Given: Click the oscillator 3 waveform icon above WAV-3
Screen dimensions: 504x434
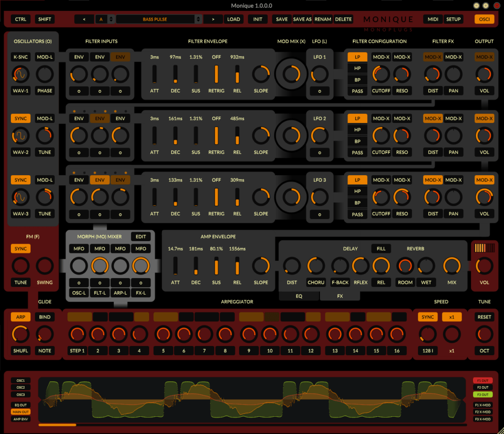Looking at the screenshot, I should 20,196.
